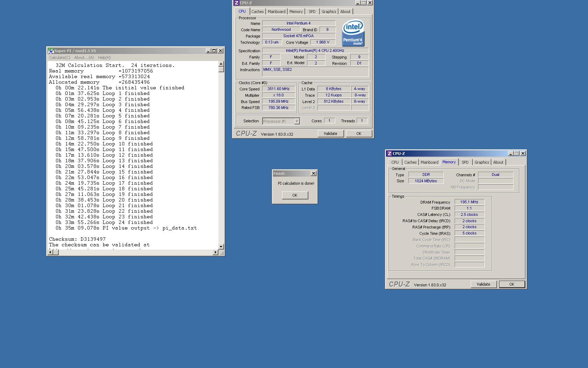Click Validate in the Memory CPU-Z window
Screen dimensions: 588x368
(x=483, y=284)
